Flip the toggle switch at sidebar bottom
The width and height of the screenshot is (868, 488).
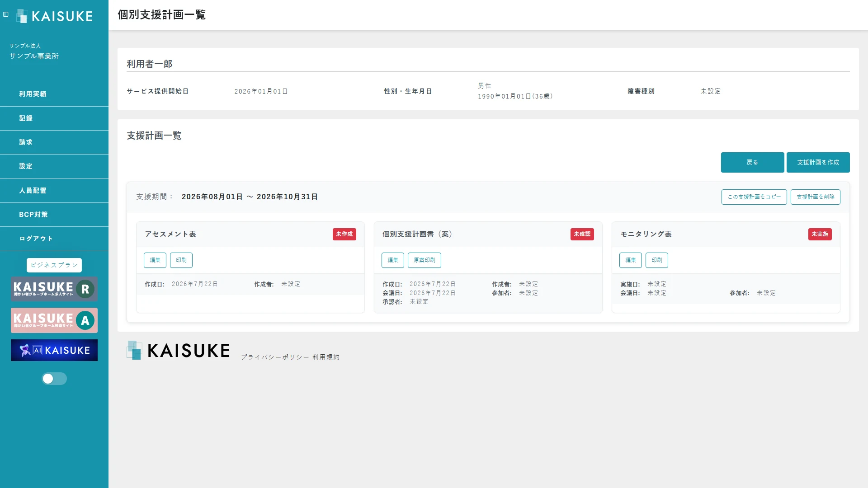pyautogui.click(x=54, y=379)
